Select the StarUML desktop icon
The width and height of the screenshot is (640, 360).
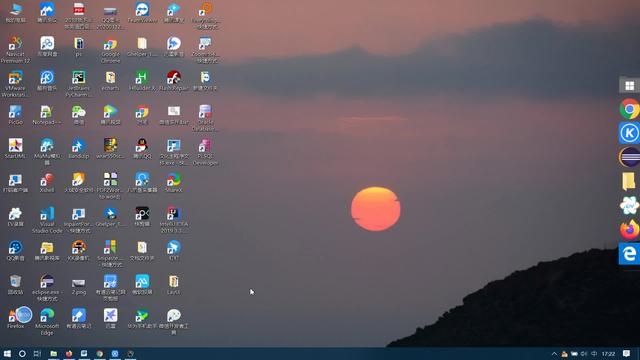(x=16, y=148)
